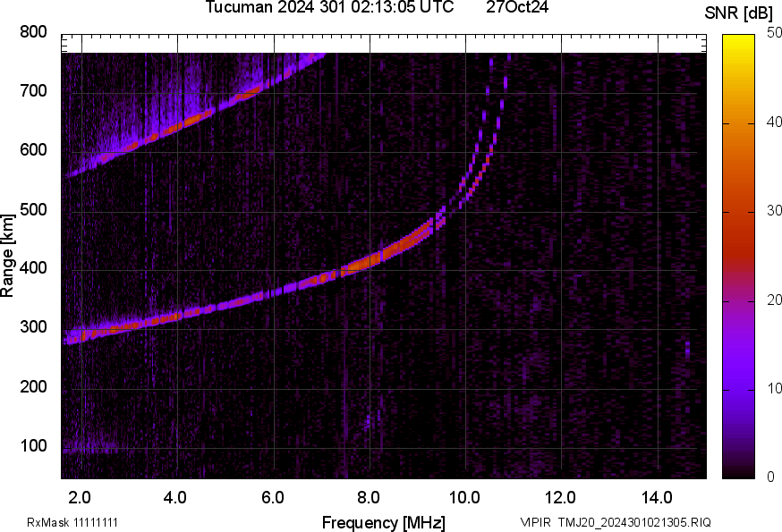Image resolution: width=782 pixels, height=532 pixels.
Task: Click the split O/X trace near 10.5 MHz
Action: [486, 159]
